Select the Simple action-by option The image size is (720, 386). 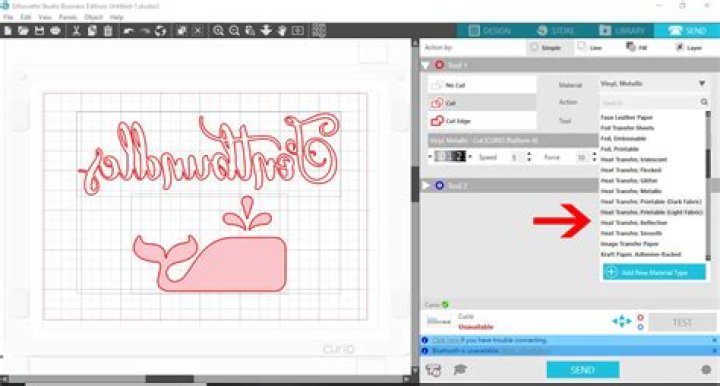tap(546, 47)
